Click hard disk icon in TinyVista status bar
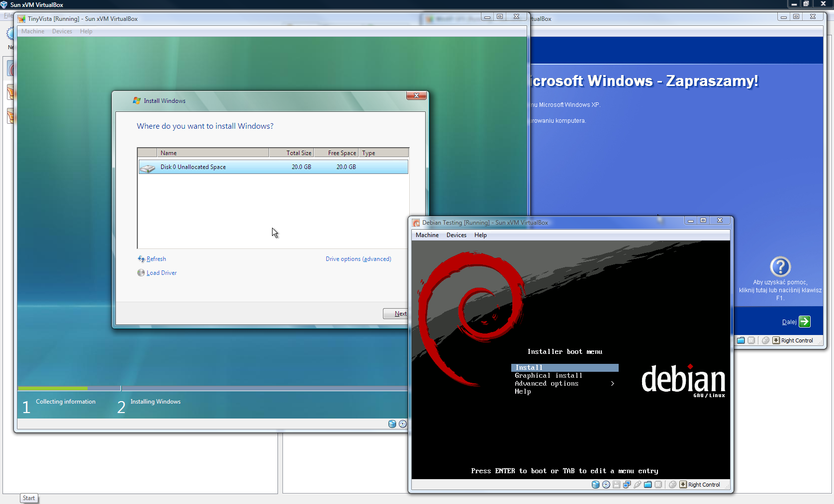The image size is (834, 504). pos(392,424)
